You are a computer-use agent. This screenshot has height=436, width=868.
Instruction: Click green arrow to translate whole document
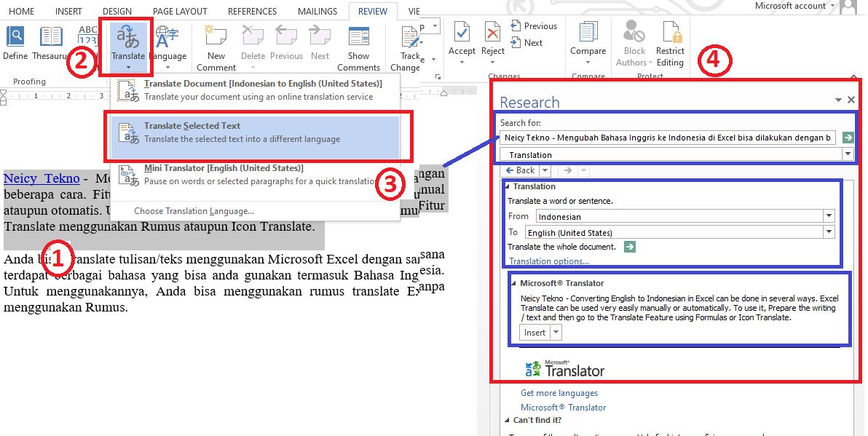click(629, 247)
